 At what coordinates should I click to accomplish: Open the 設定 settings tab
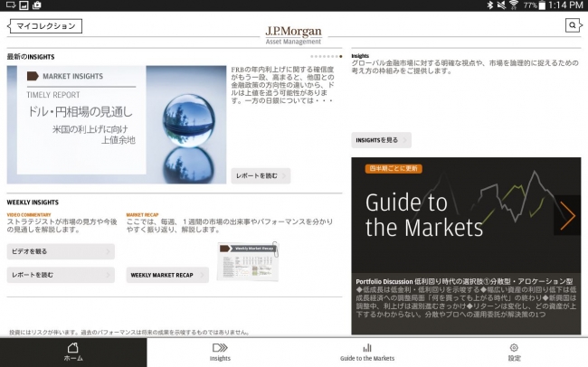click(514, 353)
